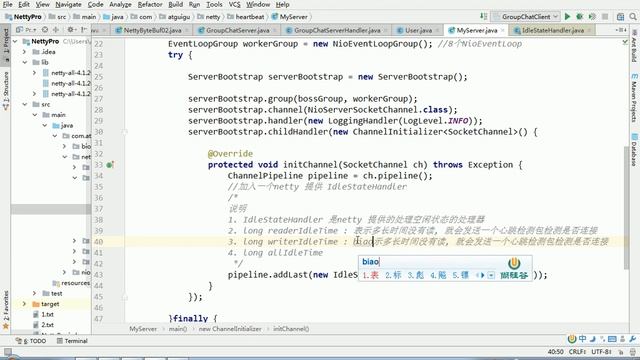Open Project panel settings gear icon

pos(71,30)
